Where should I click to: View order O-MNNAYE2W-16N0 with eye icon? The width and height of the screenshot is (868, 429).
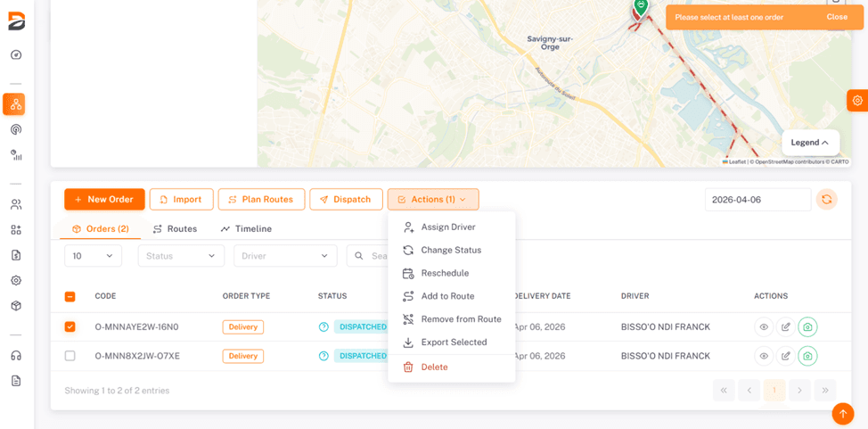tap(764, 327)
